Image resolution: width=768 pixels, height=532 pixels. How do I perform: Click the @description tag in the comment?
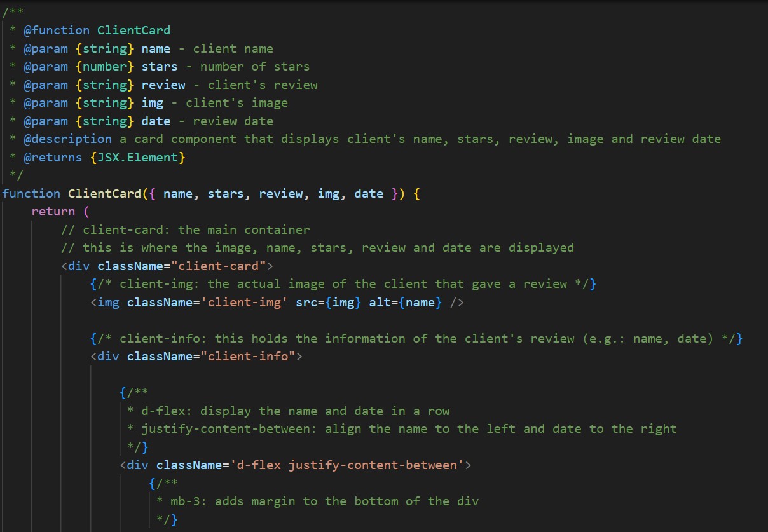point(67,139)
